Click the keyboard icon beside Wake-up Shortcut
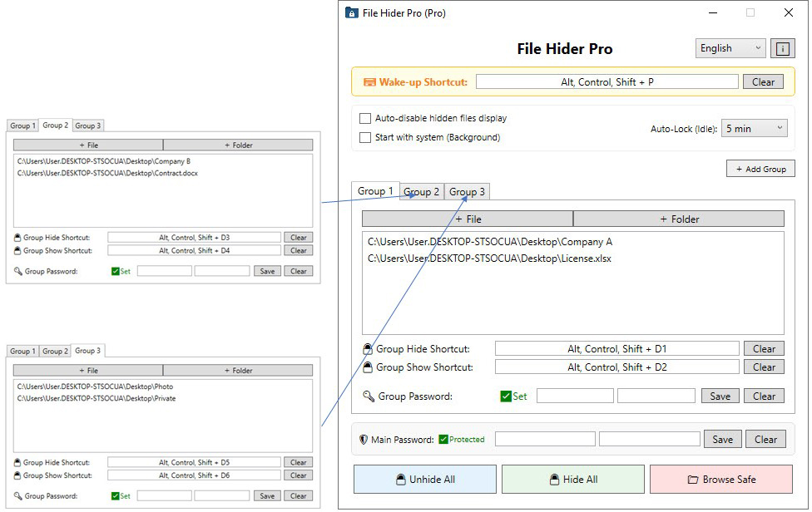 pyautogui.click(x=369, y=82)
